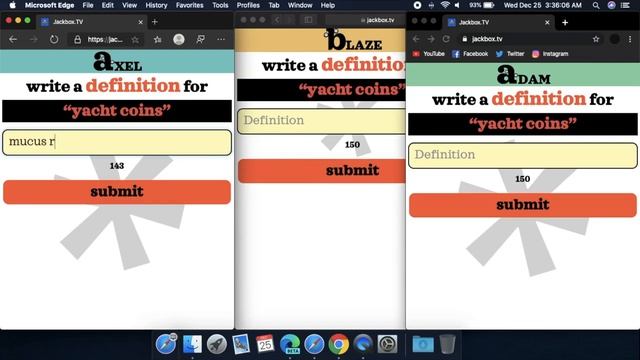Open the Edit menu
This screenshot has height=360, width=640.
point(108,5)
